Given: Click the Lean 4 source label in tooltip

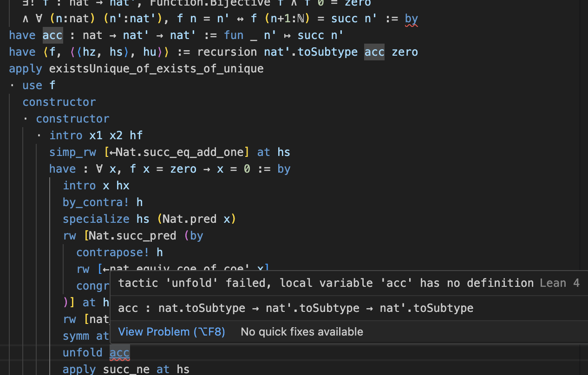Looking at the screenshot, I should [x=559, y=283].
